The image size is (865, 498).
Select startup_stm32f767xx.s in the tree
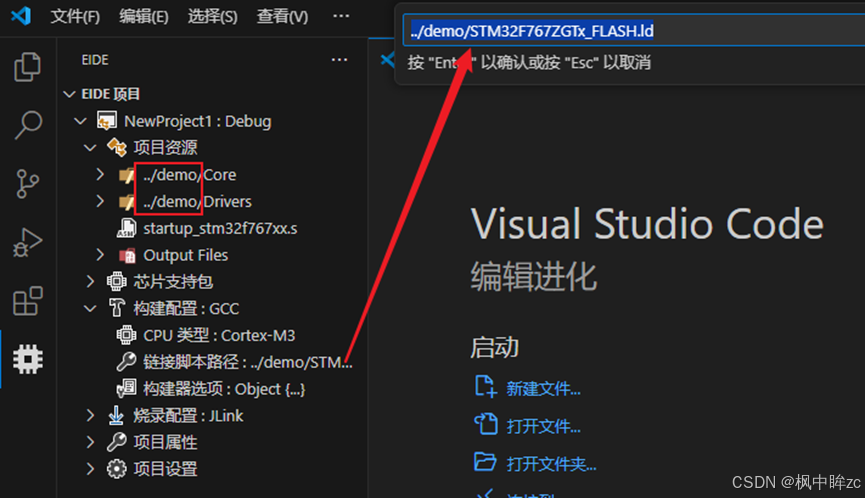220,228
